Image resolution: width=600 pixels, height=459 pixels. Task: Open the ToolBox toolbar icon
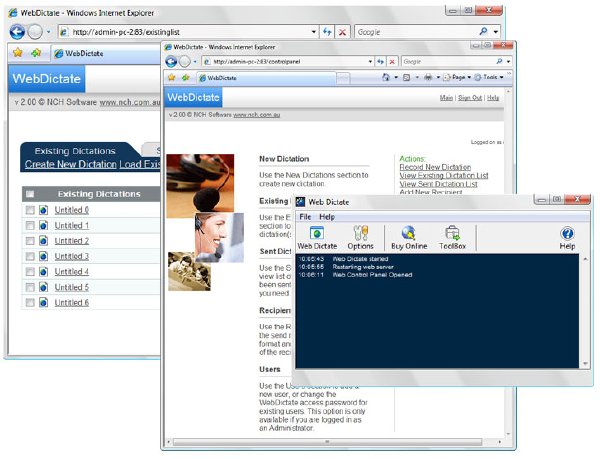coord(452,238)
